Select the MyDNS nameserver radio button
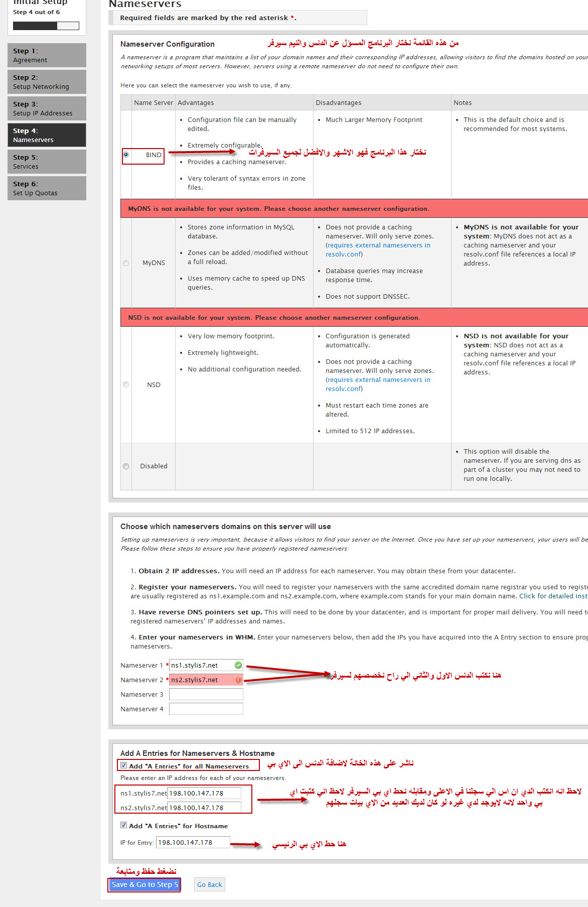The width and height of the screenshot is (588, 907). 126,263
